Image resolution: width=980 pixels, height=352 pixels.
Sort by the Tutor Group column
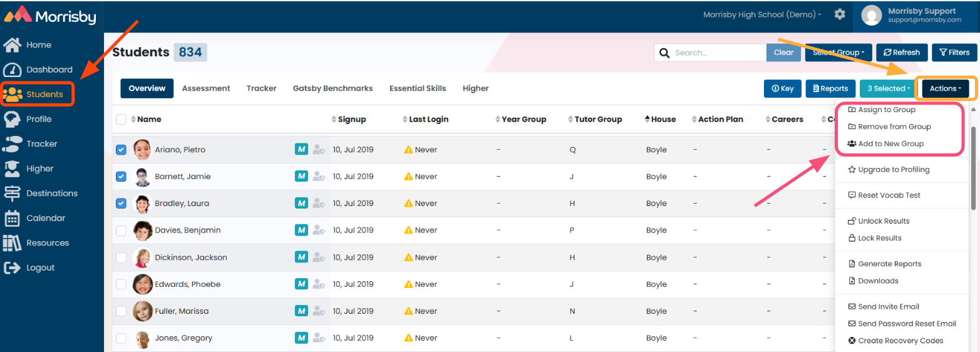[595, 119]
